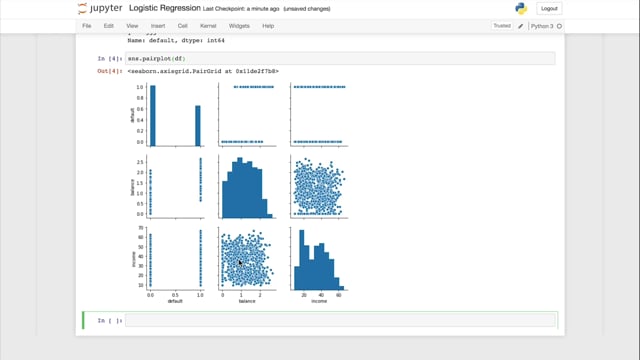640x360 pixels.
Task: Click the pencil edit-mode icon
Action: pyautogui.click(x=520, y=26)
